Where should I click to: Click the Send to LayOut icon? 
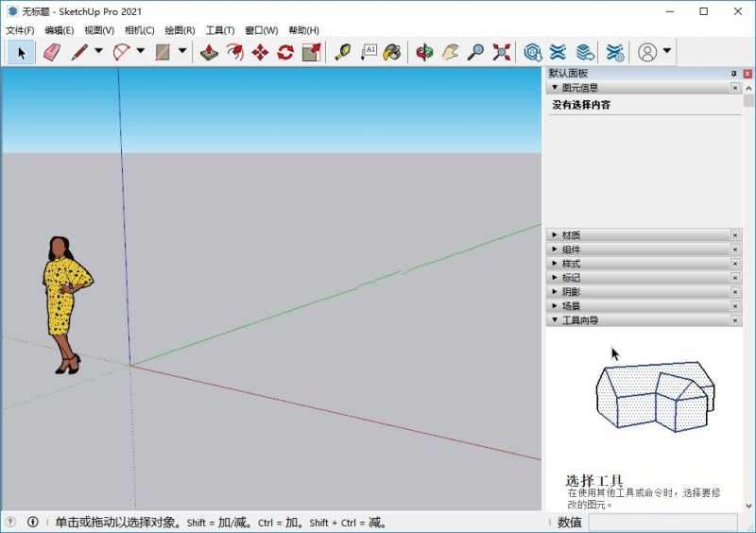(x=584, y=52)
